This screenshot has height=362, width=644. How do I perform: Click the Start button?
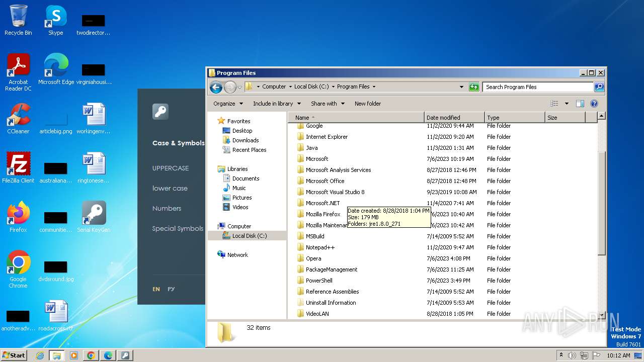pyautogui.click(x=14, y=355)
